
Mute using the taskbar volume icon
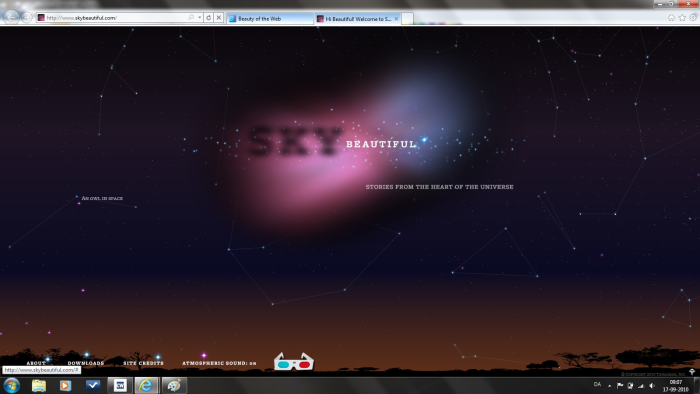(x=652, y=386)
